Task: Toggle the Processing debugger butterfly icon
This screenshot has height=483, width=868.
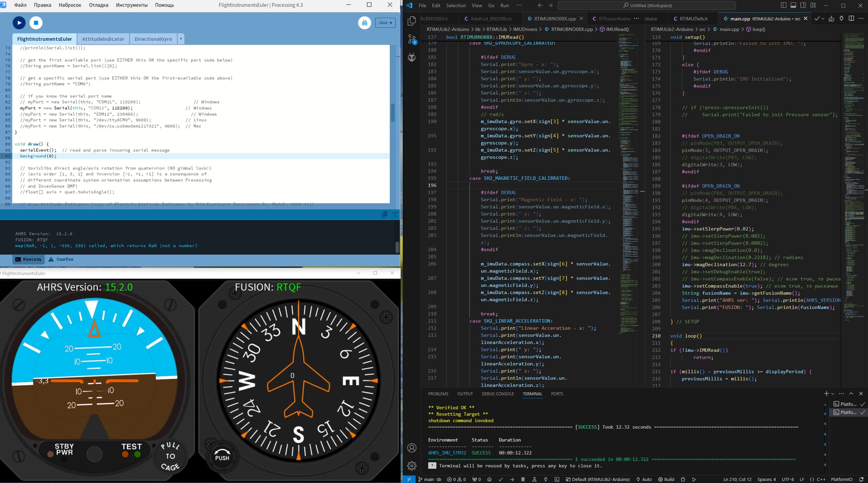Action: click(364, 23)
